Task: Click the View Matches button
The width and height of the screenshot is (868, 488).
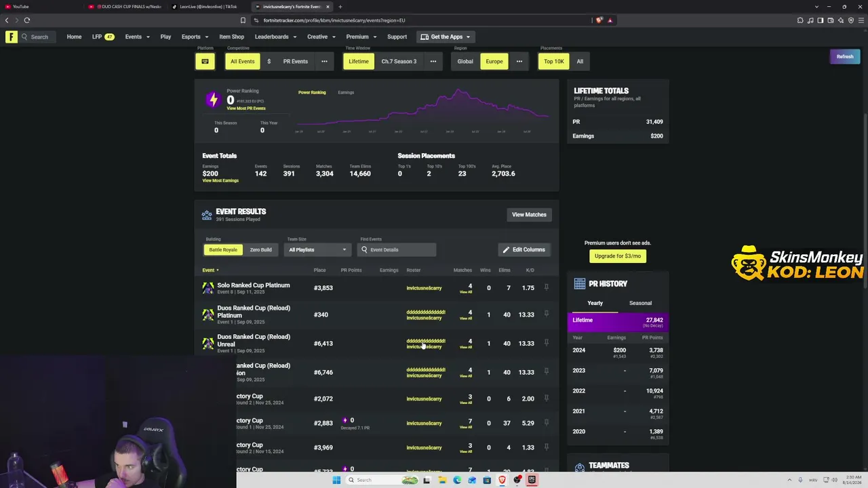Action: tap(529, 215)
